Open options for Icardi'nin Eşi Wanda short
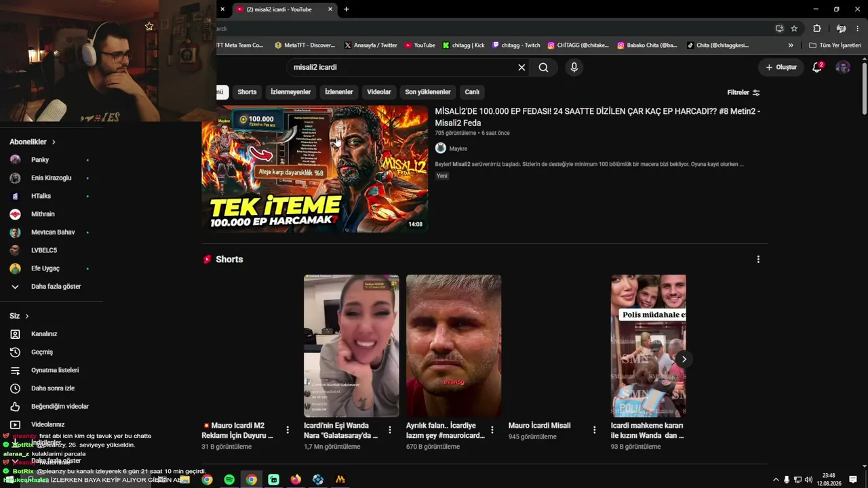 pyautogui.click(x=390, y=430)
